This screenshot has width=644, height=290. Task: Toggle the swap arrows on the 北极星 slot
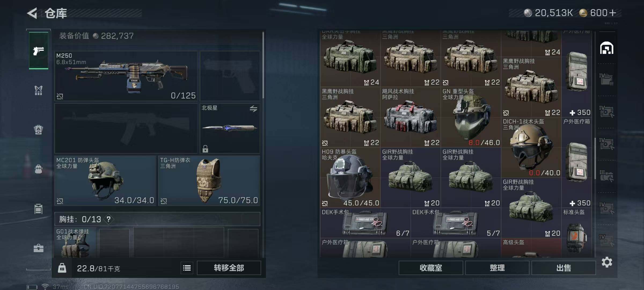point(253,109)
